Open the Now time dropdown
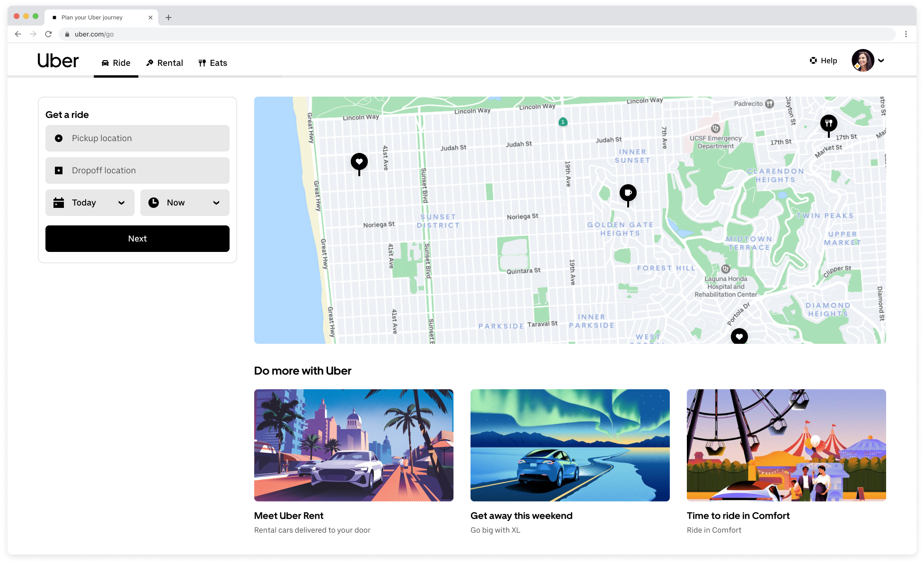924x564 pixels. coord(185,203)
